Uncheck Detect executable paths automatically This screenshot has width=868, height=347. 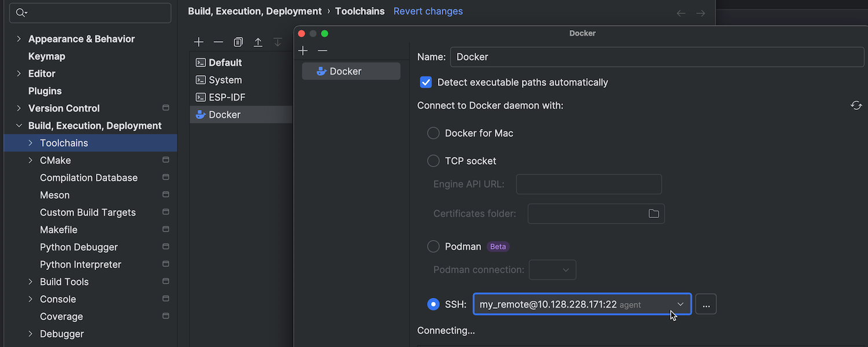pyautogui.click(x=426, y=82)
